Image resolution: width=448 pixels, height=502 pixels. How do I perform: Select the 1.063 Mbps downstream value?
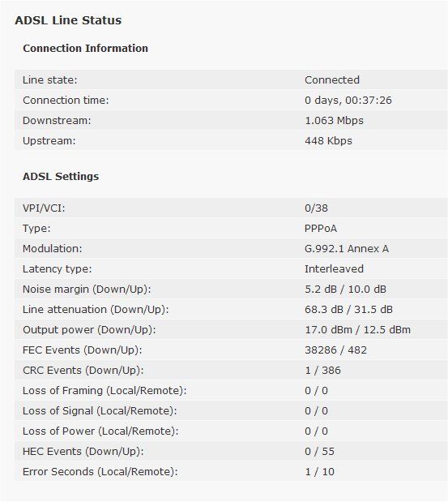click(x=334, y=120)
